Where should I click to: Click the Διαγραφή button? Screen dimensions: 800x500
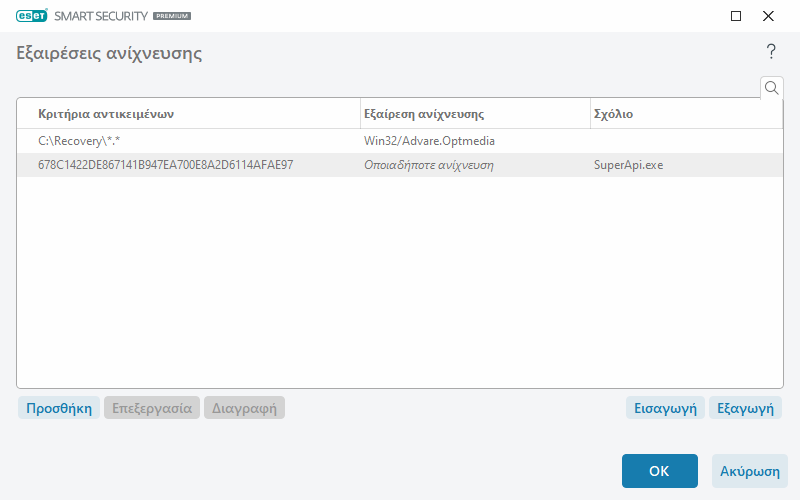pos(244,408)
